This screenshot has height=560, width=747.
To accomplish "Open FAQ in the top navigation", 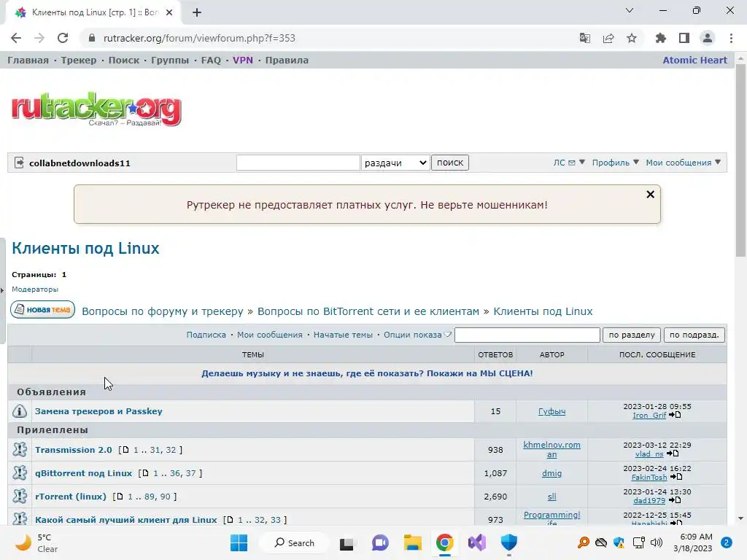I will (x=211, y=60).
